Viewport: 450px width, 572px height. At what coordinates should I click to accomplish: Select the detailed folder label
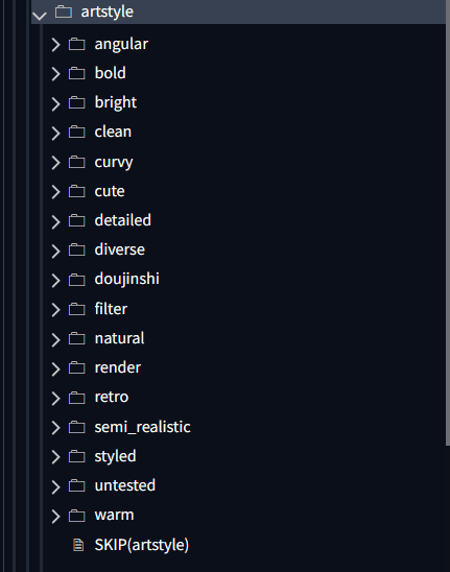pyautogui.click(x=123, y=220)
